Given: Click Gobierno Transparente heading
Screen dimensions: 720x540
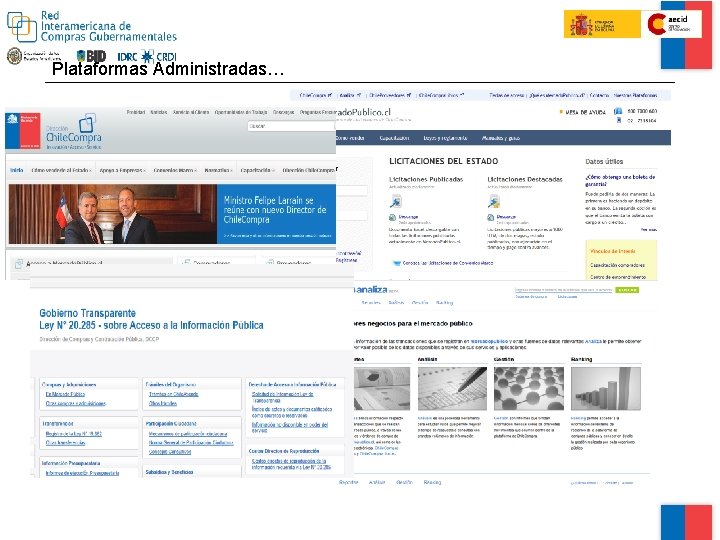Looking at the screenshot, I should point(87,313).
